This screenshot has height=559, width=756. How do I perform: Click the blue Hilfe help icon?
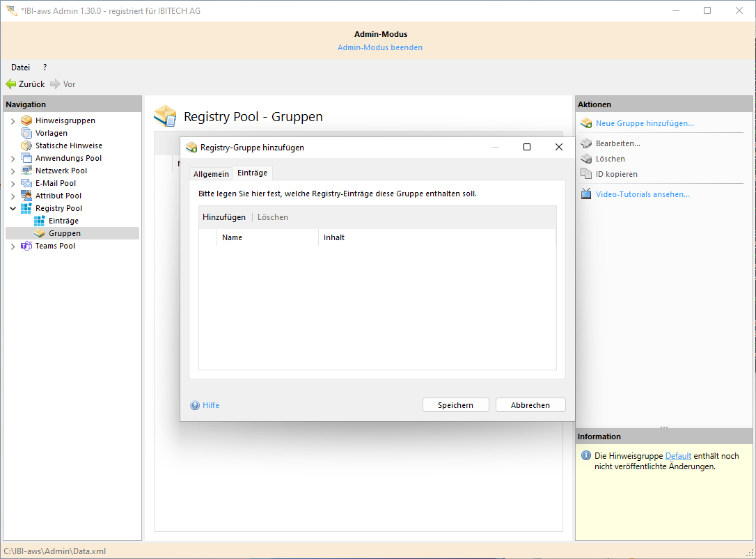tap(195, 405)
